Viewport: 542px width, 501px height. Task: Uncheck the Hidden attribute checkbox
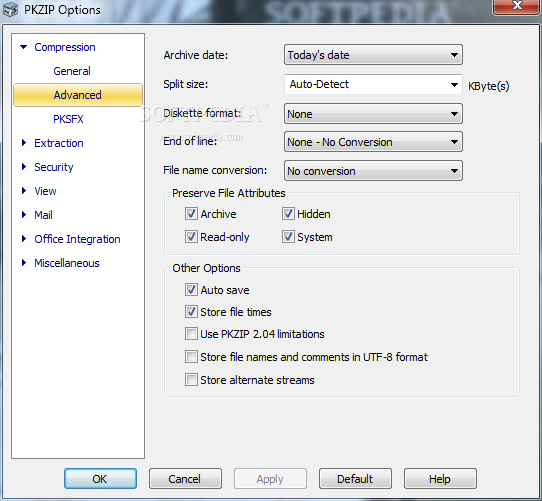[288, 214]
